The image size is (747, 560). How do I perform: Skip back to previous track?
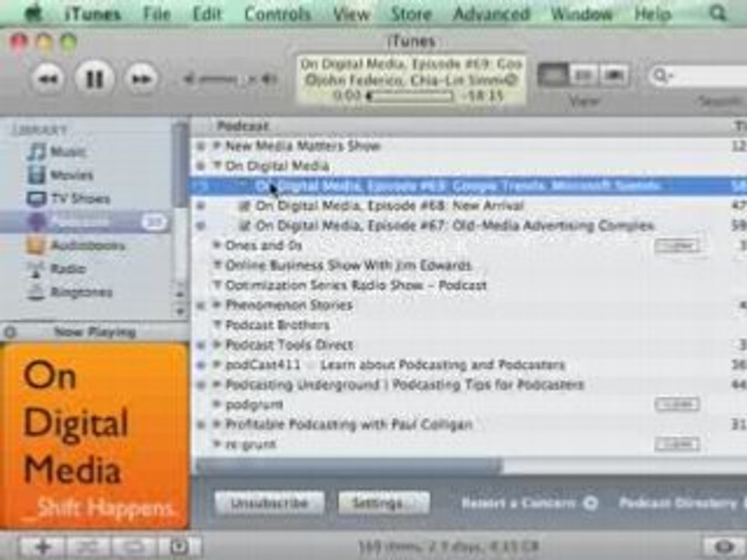click(48, 79)
